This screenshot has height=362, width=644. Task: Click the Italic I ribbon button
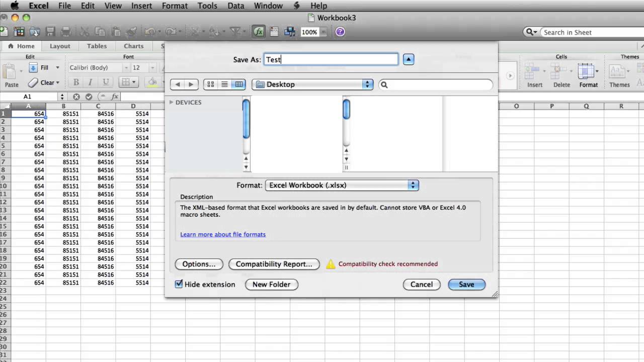[91, 82]
